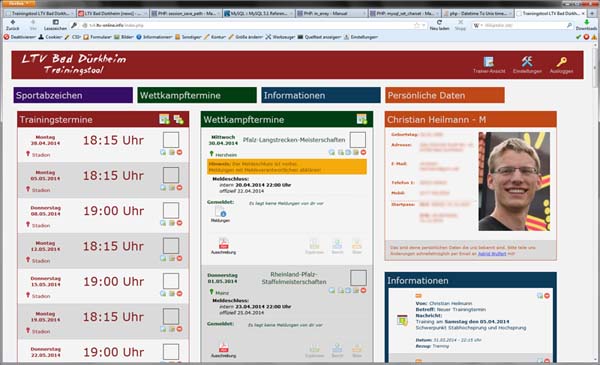Open the Sportabzeichen section tab

click(73, 95)
